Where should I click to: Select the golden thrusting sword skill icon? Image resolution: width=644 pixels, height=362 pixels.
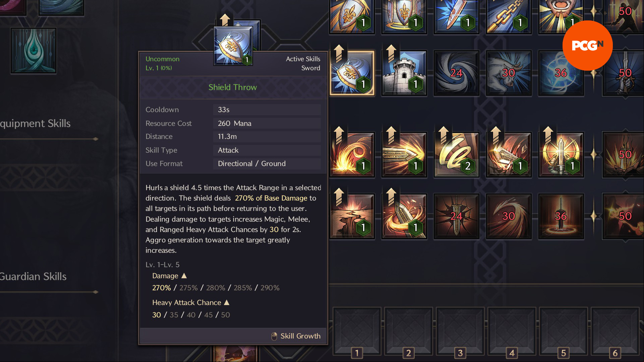pos(404,155)
